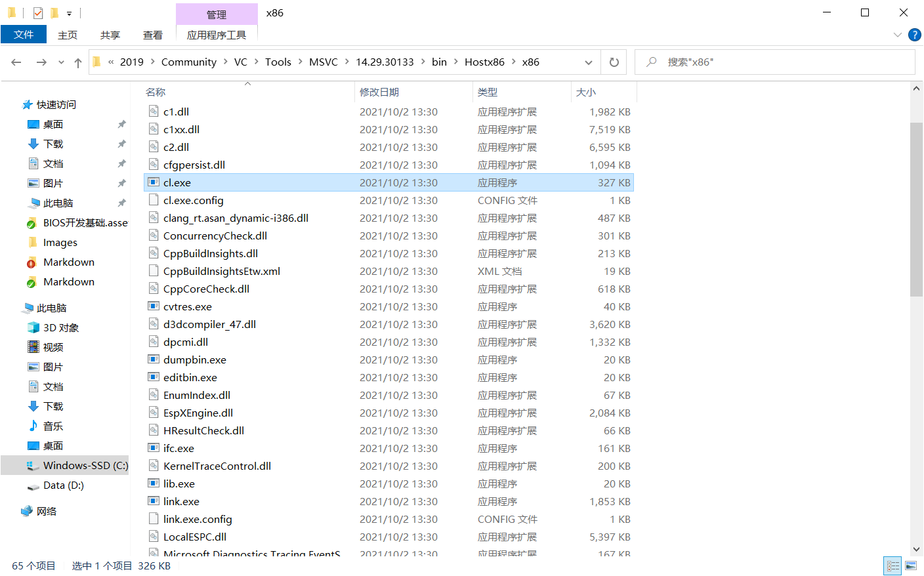This screenshot has width=924, height=576.
Task: Select cl.exe.config in the file list
Action: (194, 200)
